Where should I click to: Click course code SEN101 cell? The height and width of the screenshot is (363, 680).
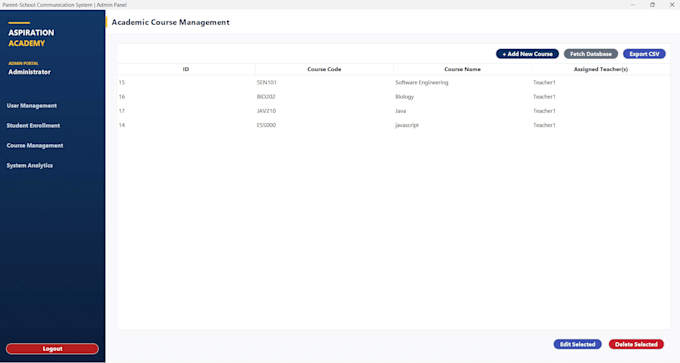(324, 82)
